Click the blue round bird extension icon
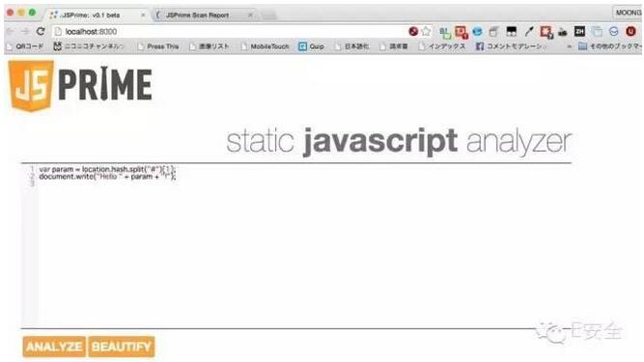Viewport: 644px width, 362px height. pyautogui.click(x=477, y=31)
